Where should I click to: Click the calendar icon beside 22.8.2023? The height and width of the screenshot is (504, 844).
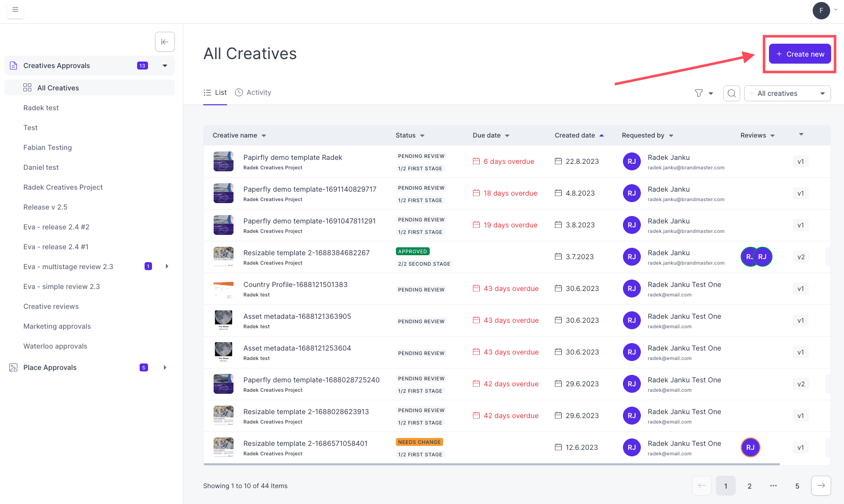coord(557,161)
